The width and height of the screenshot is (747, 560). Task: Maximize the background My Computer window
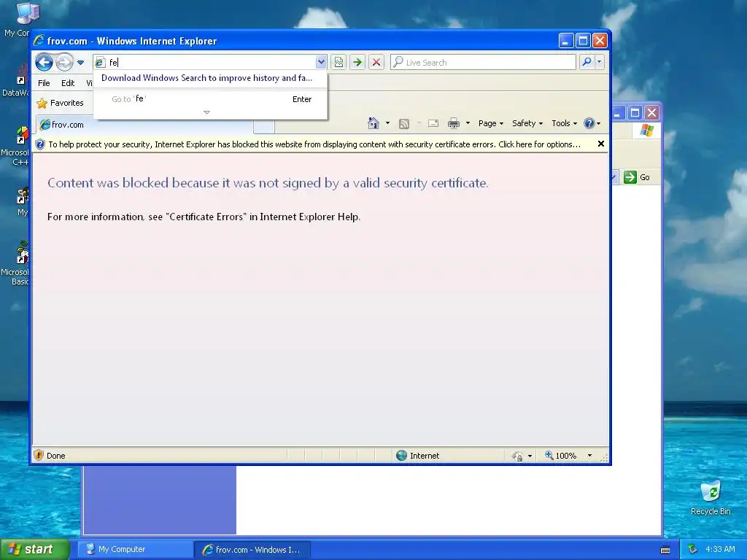tap(635, 113)
